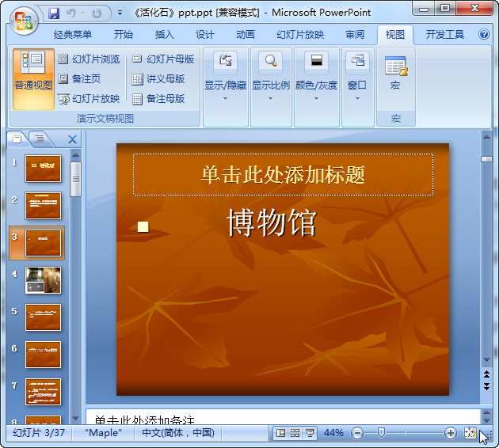Select slide 4 photo thumbnail
This screenshot has height=448, width=499.
pos(43,280)
